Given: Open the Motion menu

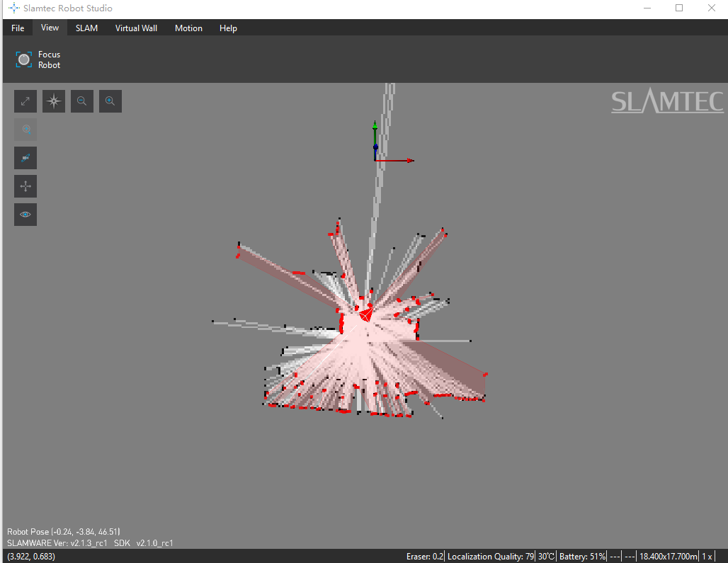Looking at the screenshot, I should [x=188, y=28].
